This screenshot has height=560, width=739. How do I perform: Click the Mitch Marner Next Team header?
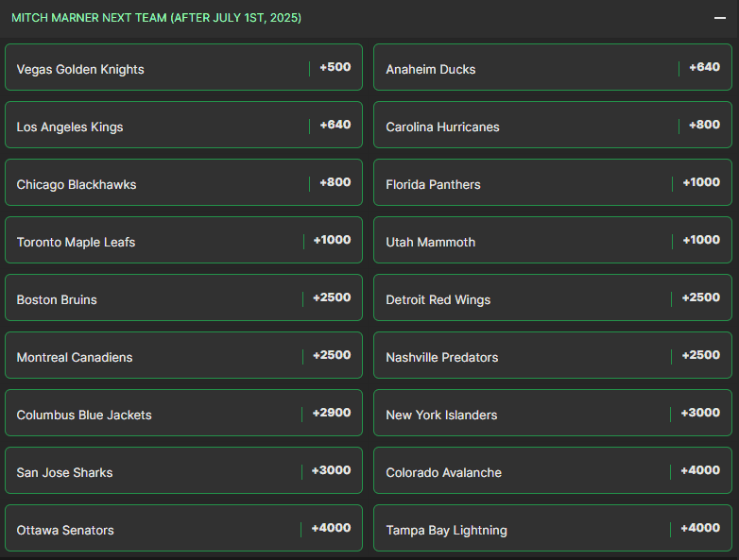coord(157,18)
